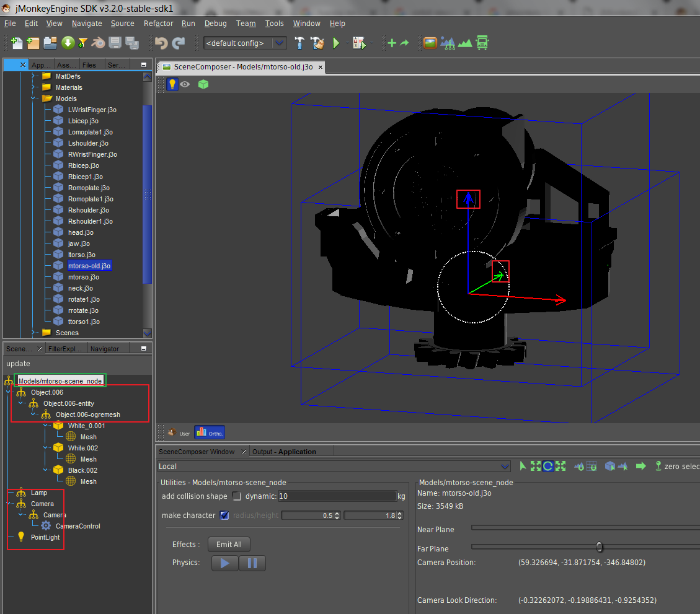Click the Clean and Build broom icon
Image resolution: width=700 pixels, height=614 pixels.
[x=317, y=43]
